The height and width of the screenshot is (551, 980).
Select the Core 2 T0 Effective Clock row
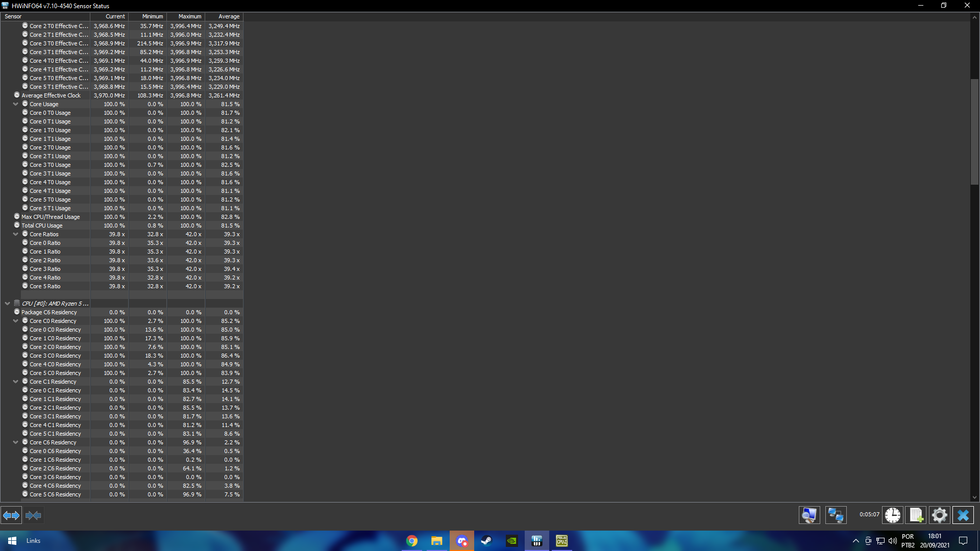(121, 26)
